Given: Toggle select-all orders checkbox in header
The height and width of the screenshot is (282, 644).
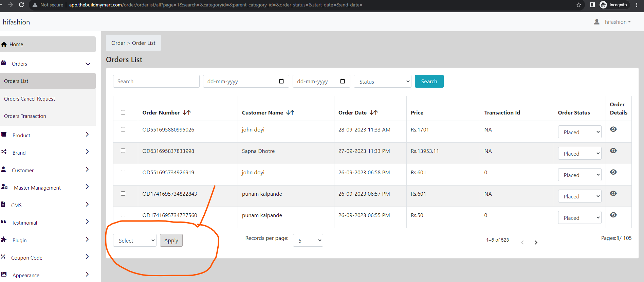Looking at the screenshot, I should click(123, 112).
